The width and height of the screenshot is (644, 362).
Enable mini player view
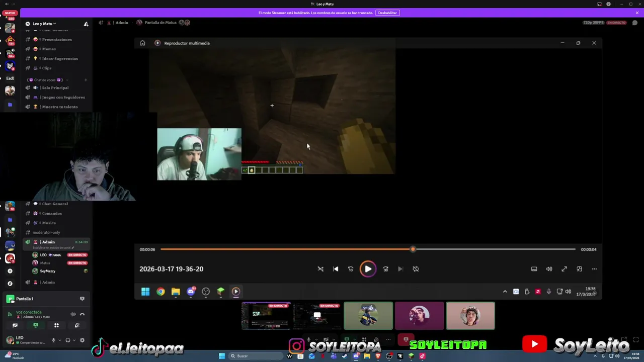point(580,269)
